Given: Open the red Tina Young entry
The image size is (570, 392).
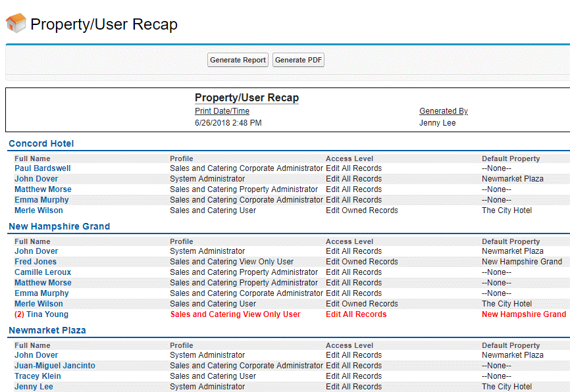Looking at the screenshot, I should coord(41,314).
